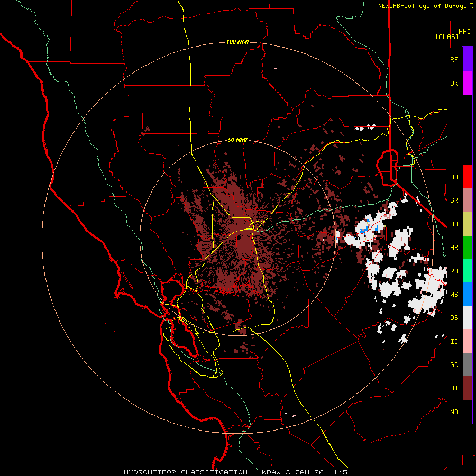The width and height of the screenshot is (476, 476).
Task: Click the "NEXLAB-College of DuPage" header text
Action: click(x=422, y=6)
